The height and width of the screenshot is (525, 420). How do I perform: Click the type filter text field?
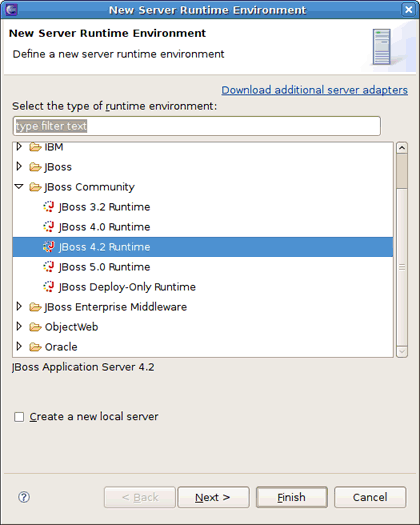(197, 126)
